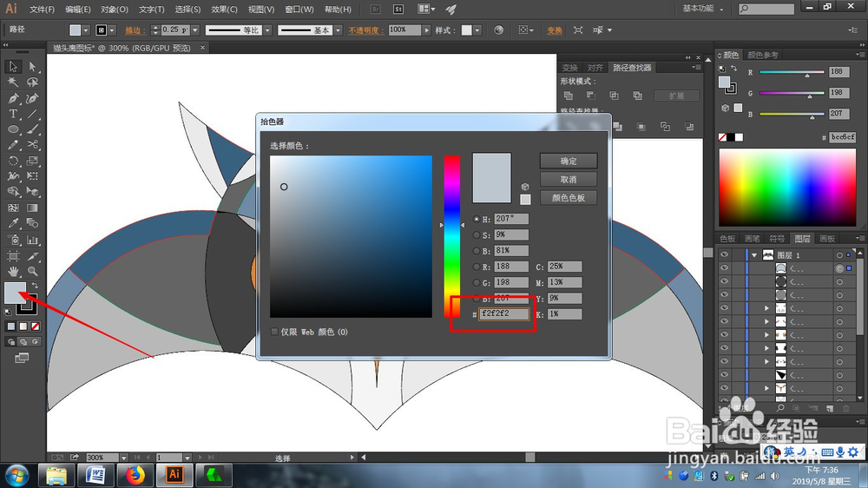Open the 基本 brush definition dropdown
The image size is (868, 488).
pyautogui.click(x=338, y=30)
